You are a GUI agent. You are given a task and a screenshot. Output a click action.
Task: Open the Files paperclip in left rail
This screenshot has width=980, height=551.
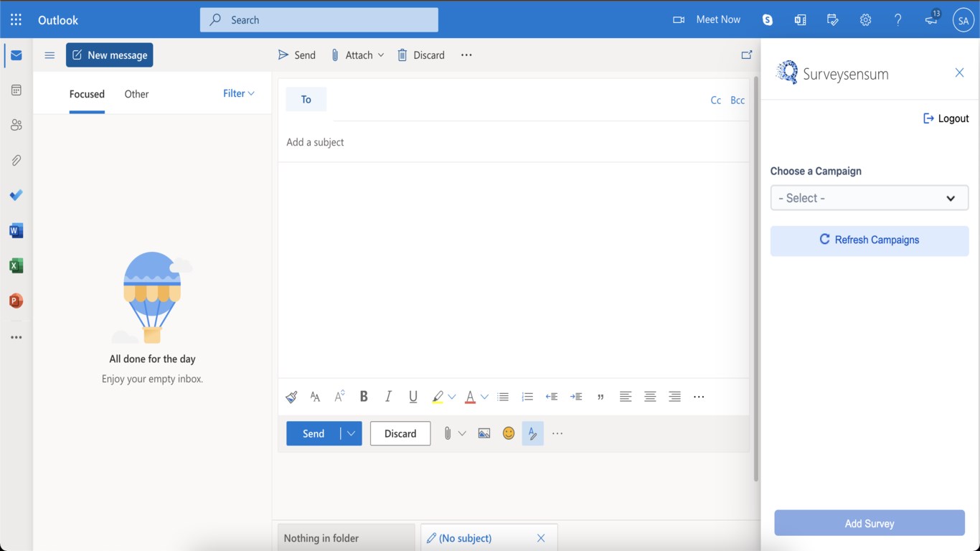(x=16, y=160)
